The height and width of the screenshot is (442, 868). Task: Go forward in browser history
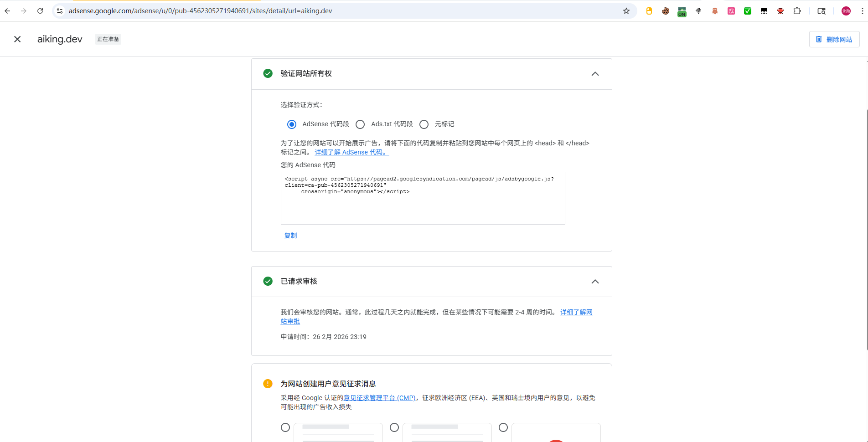[x=24, y=11]
